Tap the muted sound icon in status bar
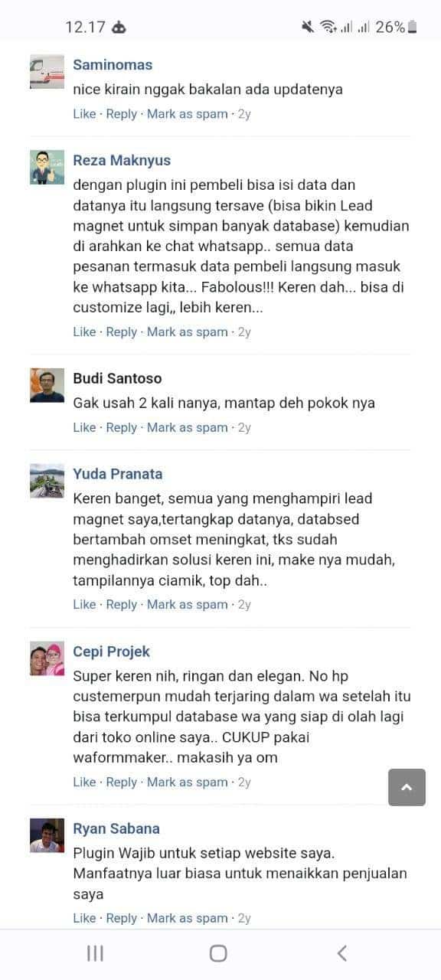Screen dimensions: 441x980 [x=308, y=27]
